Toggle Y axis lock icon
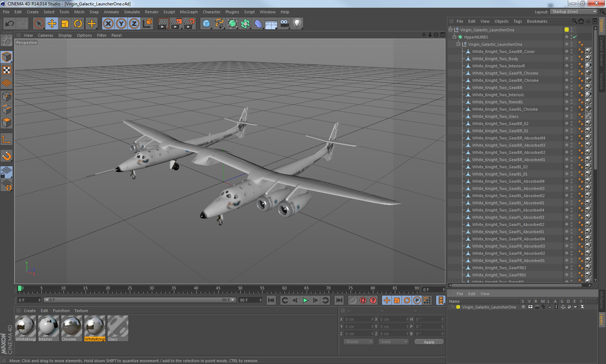The width and height of the screenshot is (606, 364). coord(121,24)
